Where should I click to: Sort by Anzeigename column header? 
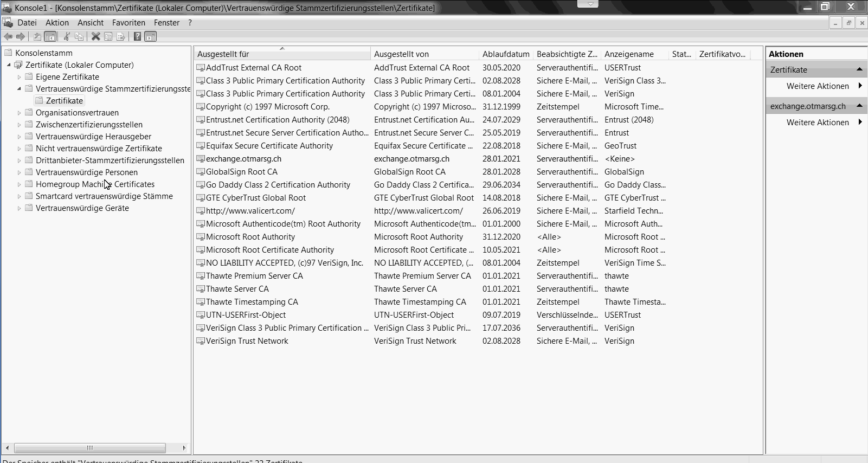click(x=635, y=54)
